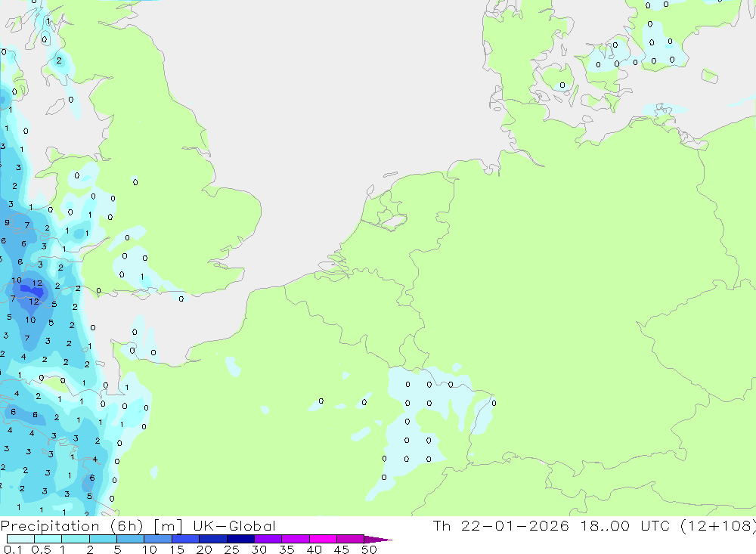Image resolution: width=756 pixels, height=554 pixels.
Task: Click the 'Th' weekday abbreviation
Action: pyautogui.click(x=442, y=525)
